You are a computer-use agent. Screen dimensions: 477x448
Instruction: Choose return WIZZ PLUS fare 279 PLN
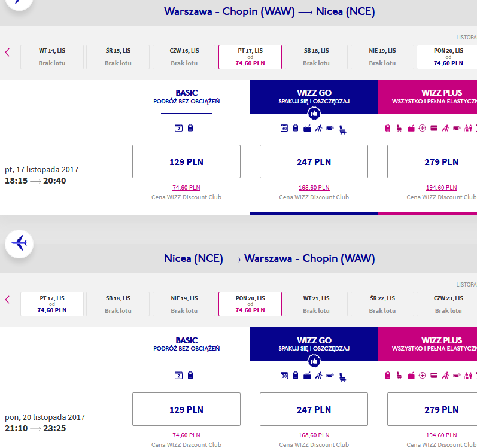click(x=432, y=409)
